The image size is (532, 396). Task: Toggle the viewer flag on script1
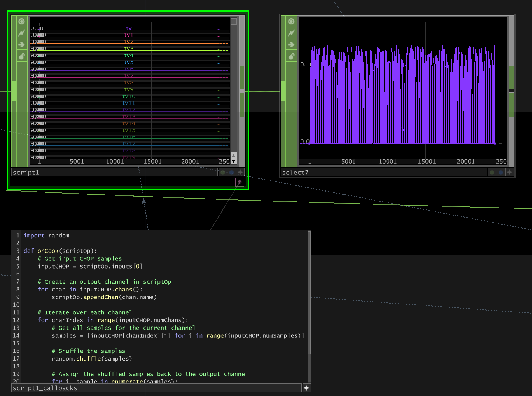coord(22,21)
